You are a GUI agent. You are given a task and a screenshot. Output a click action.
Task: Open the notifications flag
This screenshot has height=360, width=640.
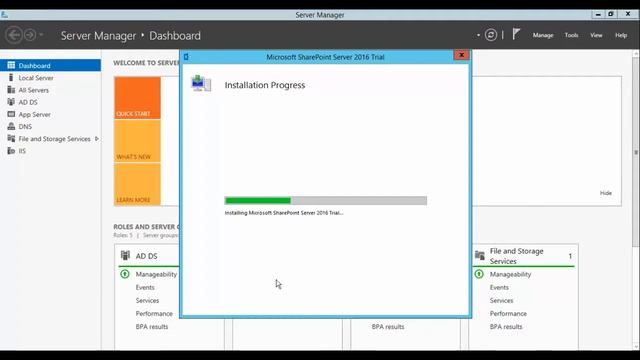(516, 34)
